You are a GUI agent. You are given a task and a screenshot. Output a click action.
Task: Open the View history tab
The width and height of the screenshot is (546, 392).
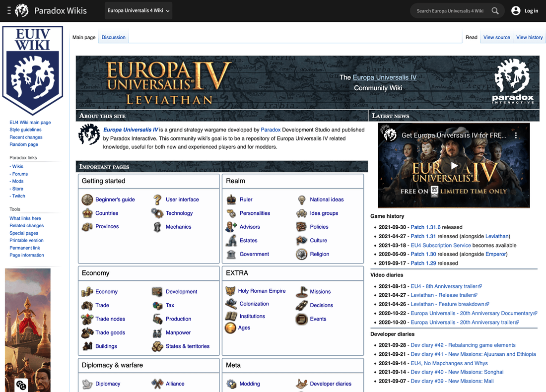[x=529, y=37]
